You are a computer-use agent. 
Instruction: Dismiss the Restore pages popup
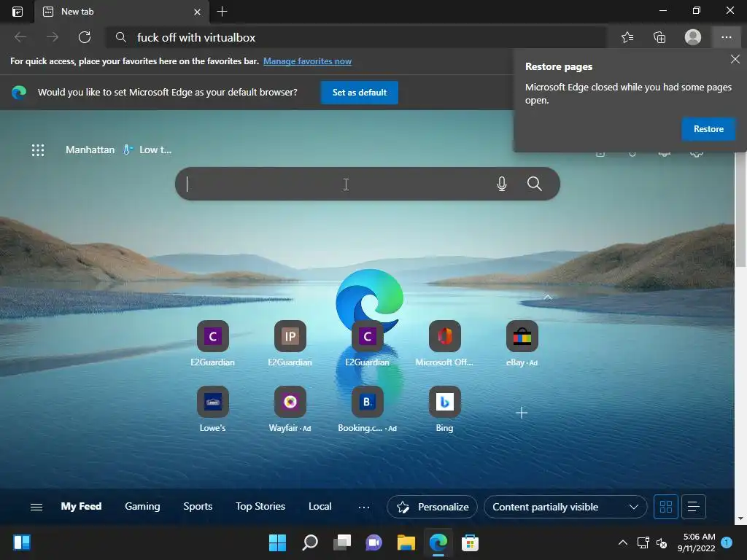[735, 59]
